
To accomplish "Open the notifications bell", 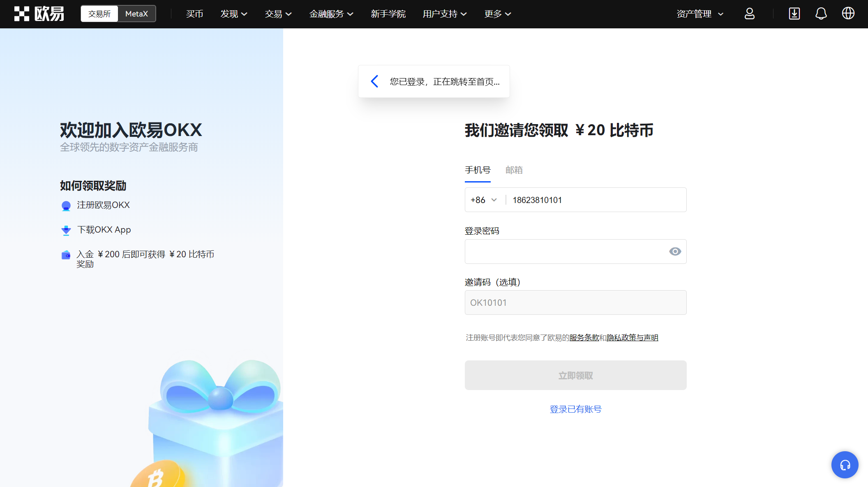I will (x=821, y=14).
